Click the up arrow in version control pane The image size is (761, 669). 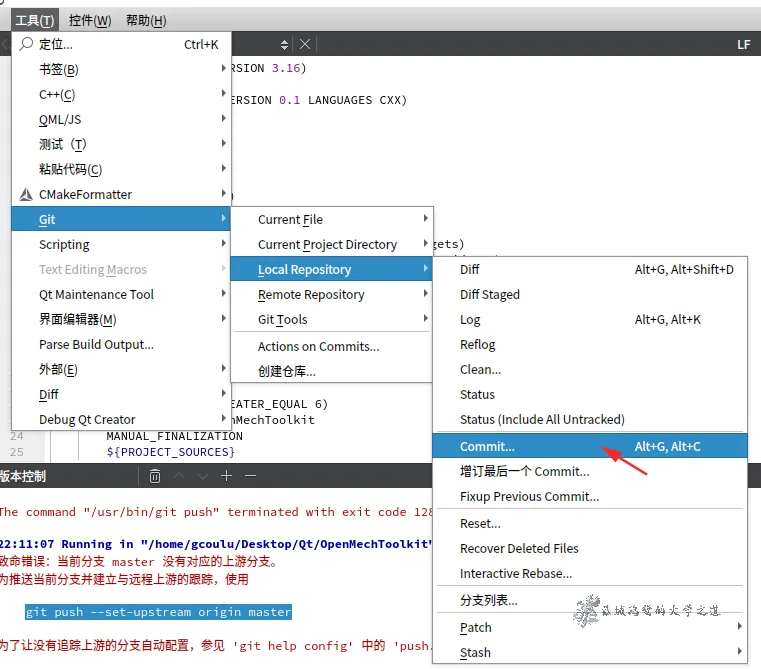coord(179,476)
